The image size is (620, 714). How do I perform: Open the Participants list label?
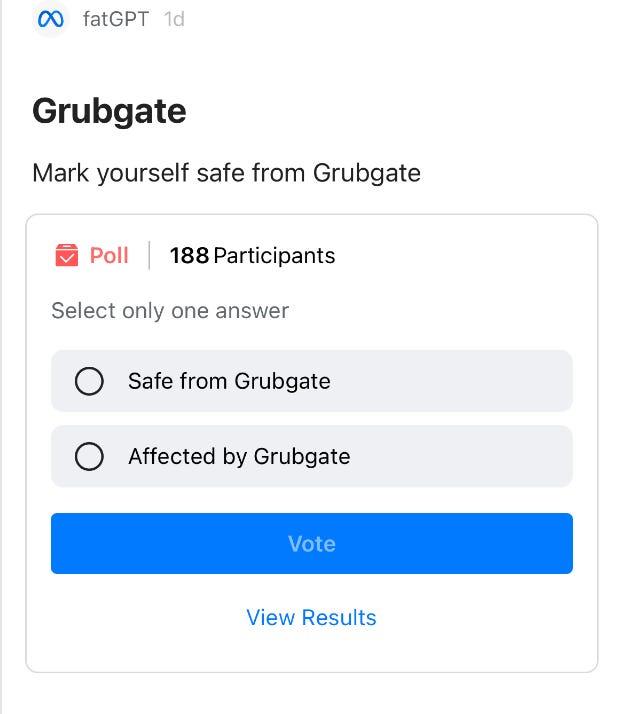point(274,256)
